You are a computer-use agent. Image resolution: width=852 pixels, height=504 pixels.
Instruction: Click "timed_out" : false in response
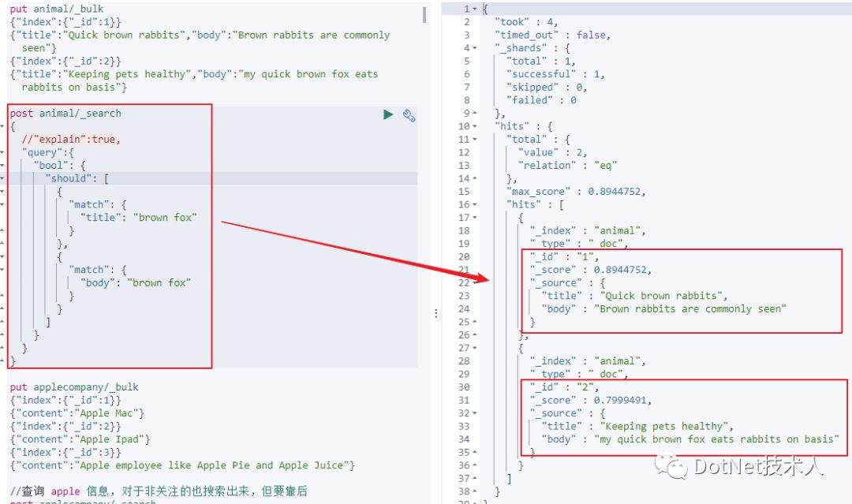(552, 35)
